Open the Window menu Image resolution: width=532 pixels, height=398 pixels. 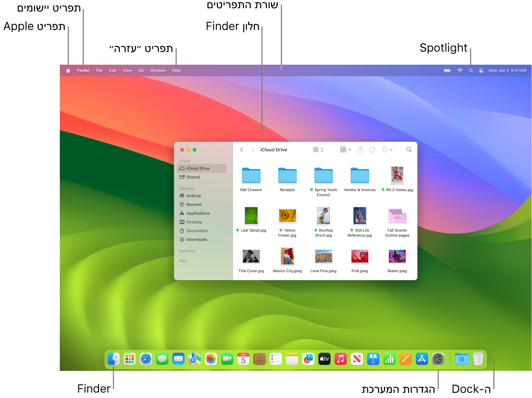158,70
